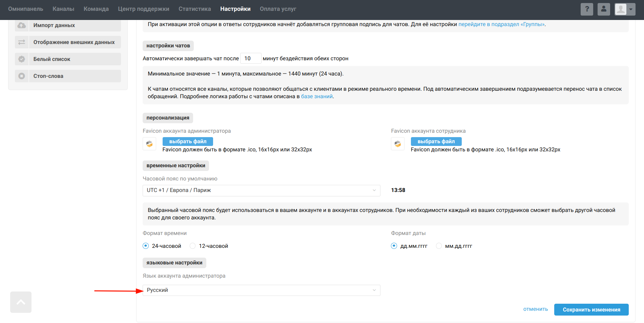This screenshot has width=644, height=323.
Task: Click the chat auto-close minutes field
Action: (x=251, y=58)
